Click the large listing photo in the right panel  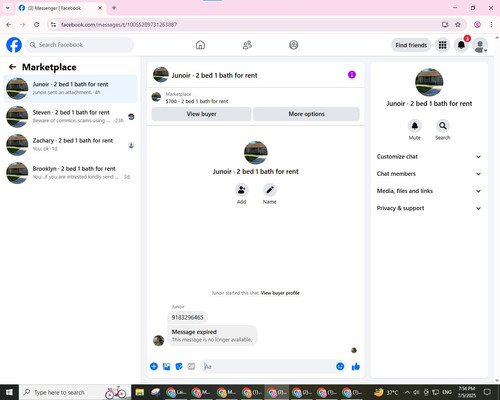[429, 82]
